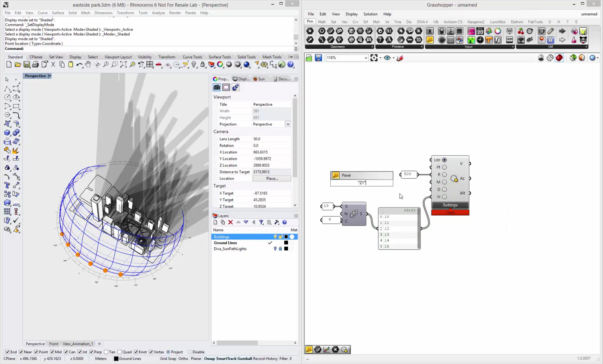This screenshot has width=603, height=364.
Task: Open the Analyze menu in Rhino
Action: click(x=158, y=13)
